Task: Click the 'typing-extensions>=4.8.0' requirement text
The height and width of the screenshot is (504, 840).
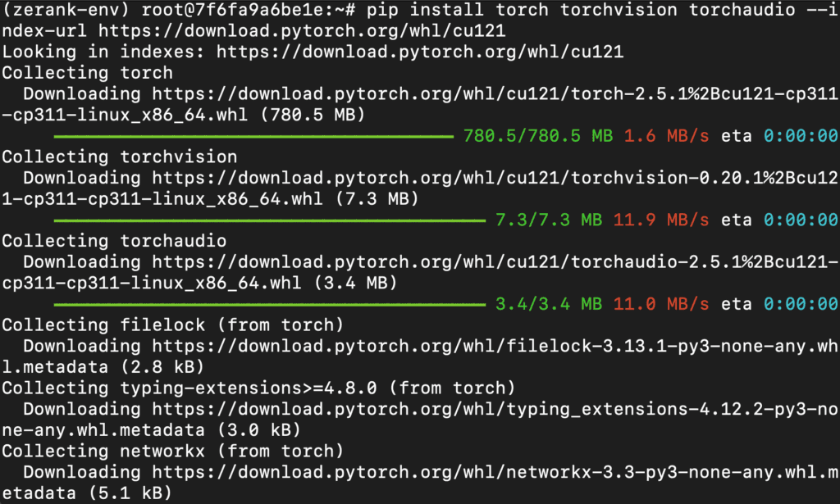Action: tap(248, 388)
